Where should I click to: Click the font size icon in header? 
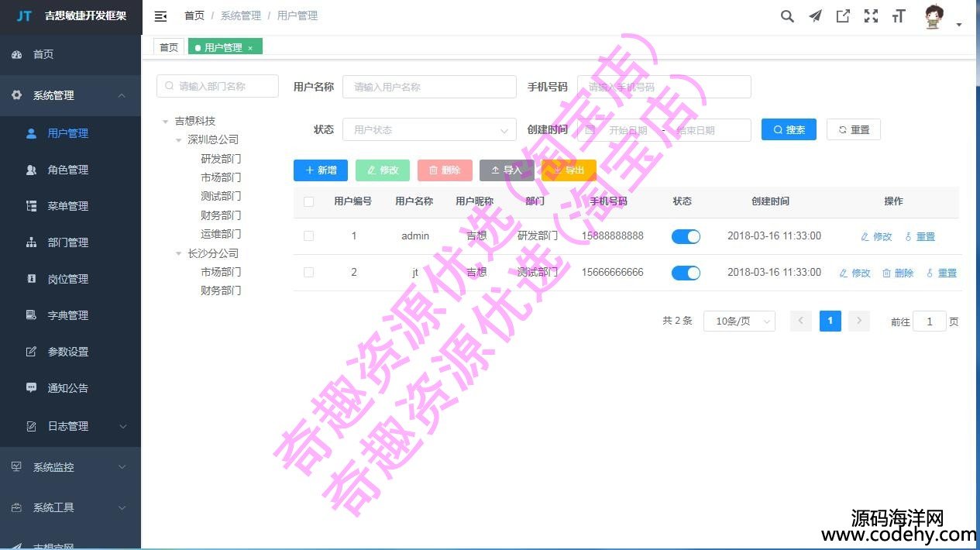coord(899,16)
